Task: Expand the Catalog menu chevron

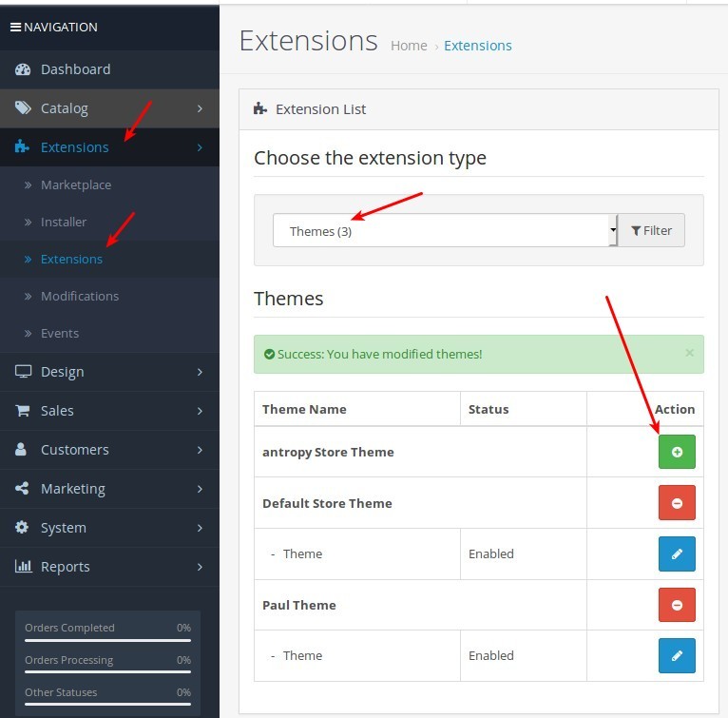Action: point(200,108)
